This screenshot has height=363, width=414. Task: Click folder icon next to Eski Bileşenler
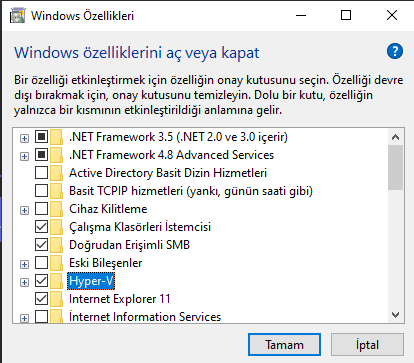(57, 263)
